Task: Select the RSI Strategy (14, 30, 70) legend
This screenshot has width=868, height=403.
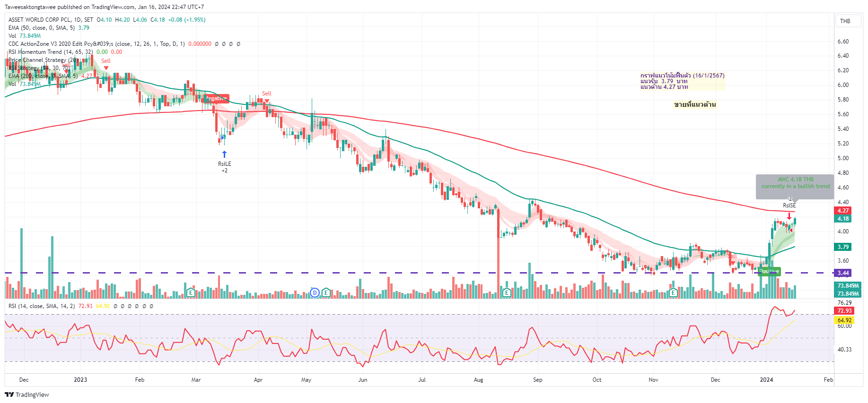Action: pos(39,68)
